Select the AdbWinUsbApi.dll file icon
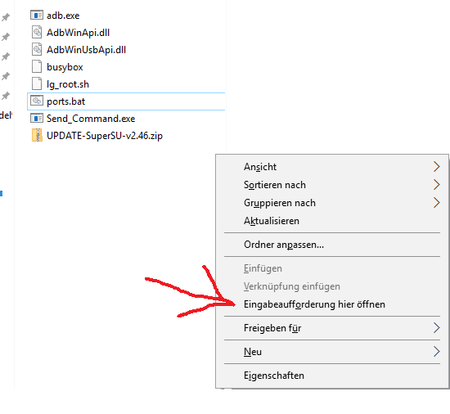Screen dimensions: 450x414 coord(37,50)
